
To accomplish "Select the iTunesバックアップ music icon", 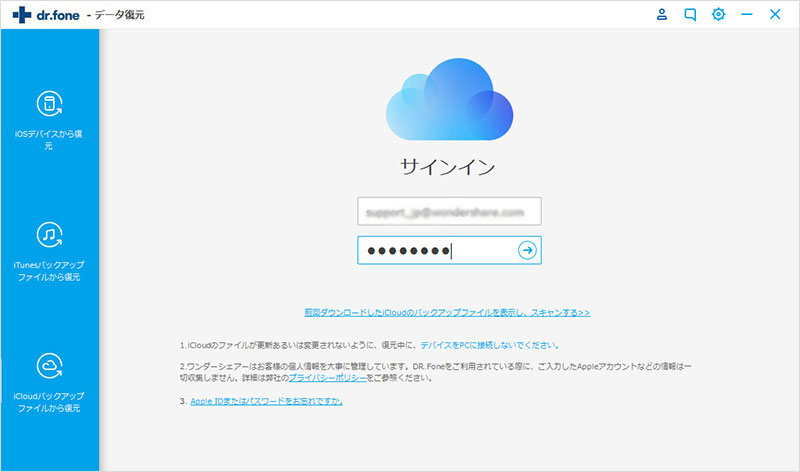I will coord(49,235).
